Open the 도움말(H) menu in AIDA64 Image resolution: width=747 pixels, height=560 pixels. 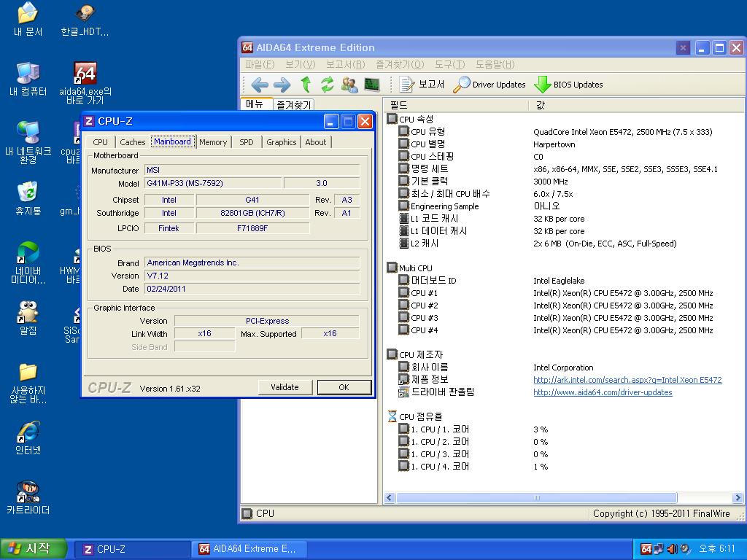[x=495, y=64]
